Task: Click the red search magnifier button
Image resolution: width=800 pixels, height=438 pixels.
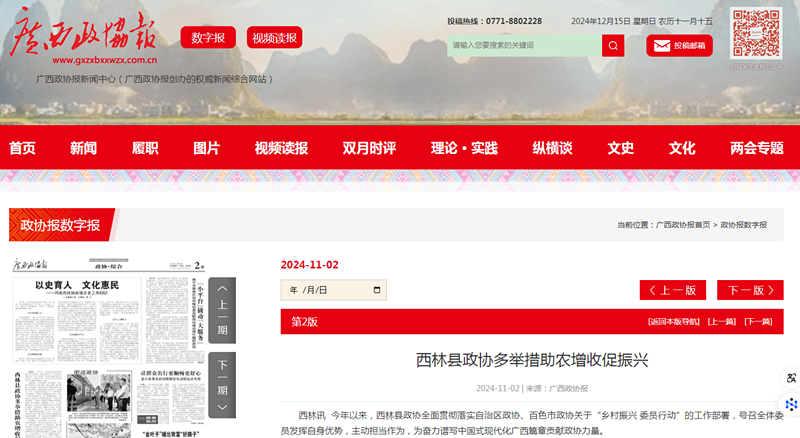Action: (613, 45)
